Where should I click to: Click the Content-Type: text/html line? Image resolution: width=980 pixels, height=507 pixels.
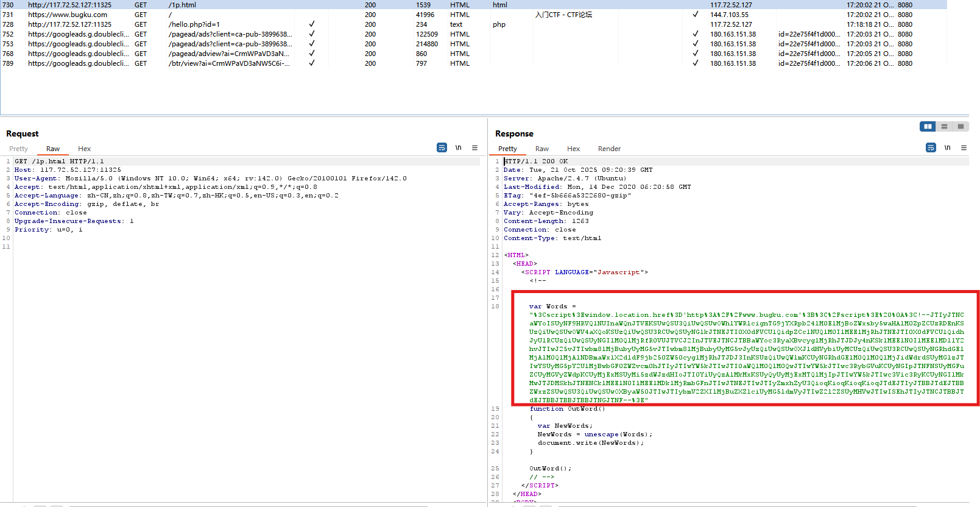552,238
